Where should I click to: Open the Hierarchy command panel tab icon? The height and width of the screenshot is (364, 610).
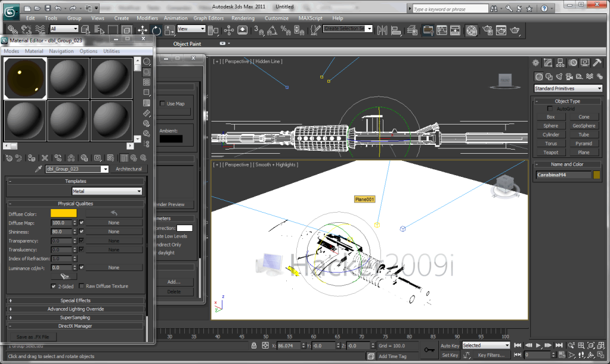click(x=560, y=63)
